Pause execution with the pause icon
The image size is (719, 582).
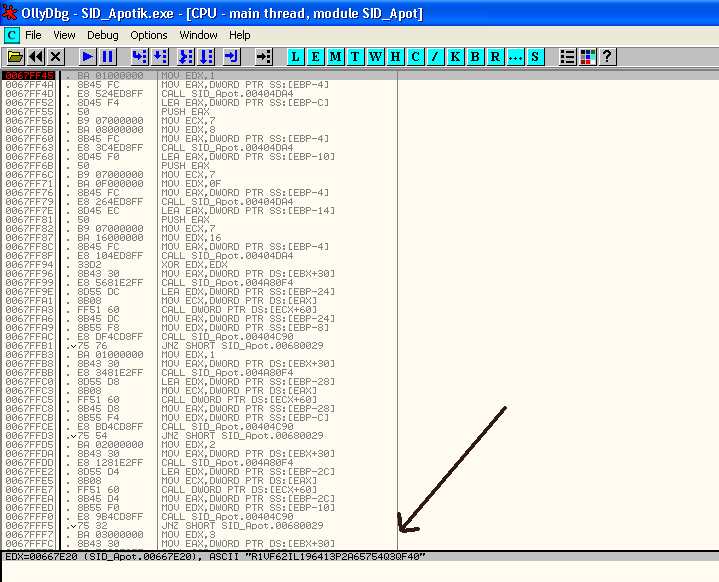[x=107, y=57]
